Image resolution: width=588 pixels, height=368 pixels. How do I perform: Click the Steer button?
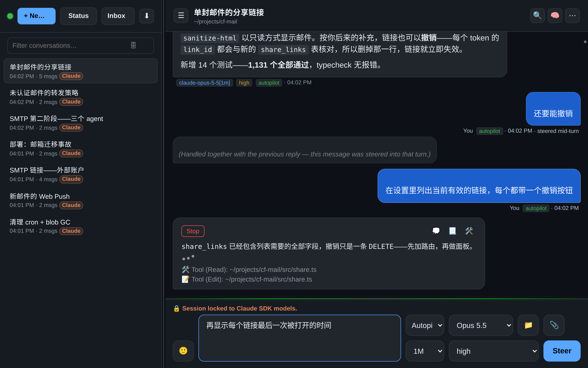point(562,351)
